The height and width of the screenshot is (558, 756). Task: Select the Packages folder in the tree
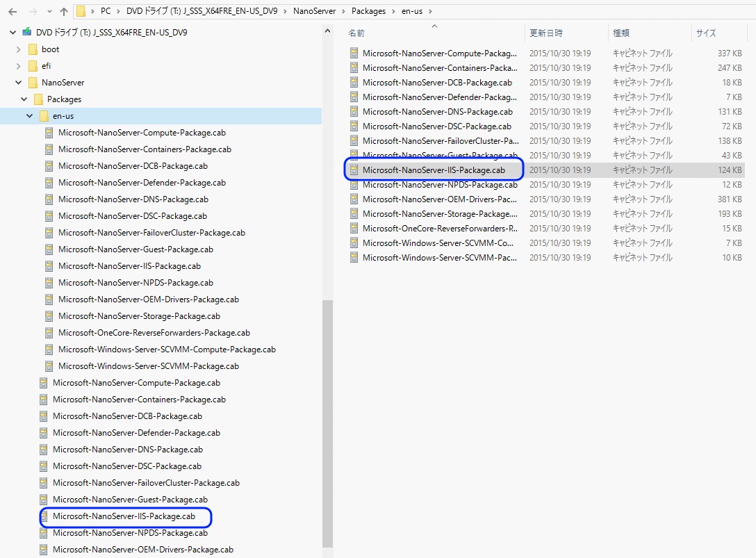tap(64, 99)
